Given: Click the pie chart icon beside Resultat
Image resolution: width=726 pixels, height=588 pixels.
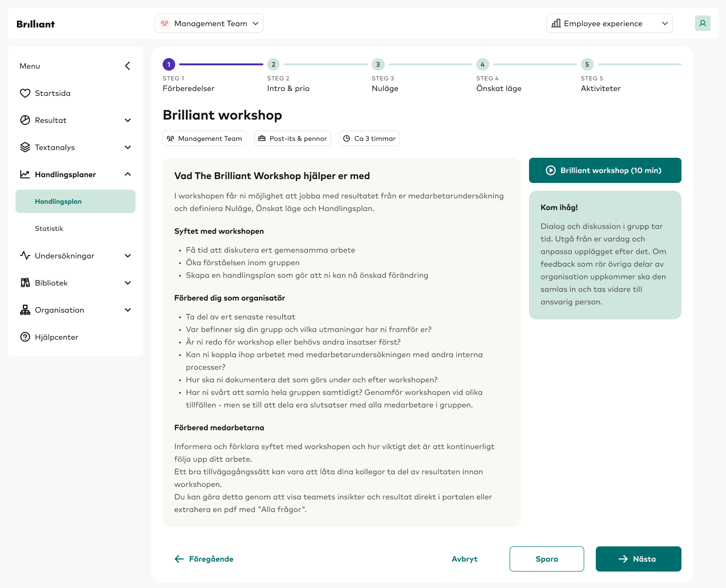Looking at the screenshot, I should [25, 120].
